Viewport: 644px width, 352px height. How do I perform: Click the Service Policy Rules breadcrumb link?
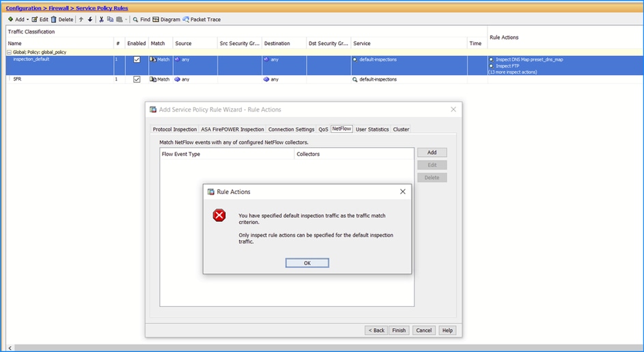coord(102,8)
